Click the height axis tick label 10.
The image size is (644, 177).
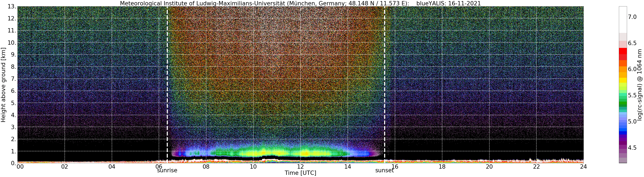12,43
